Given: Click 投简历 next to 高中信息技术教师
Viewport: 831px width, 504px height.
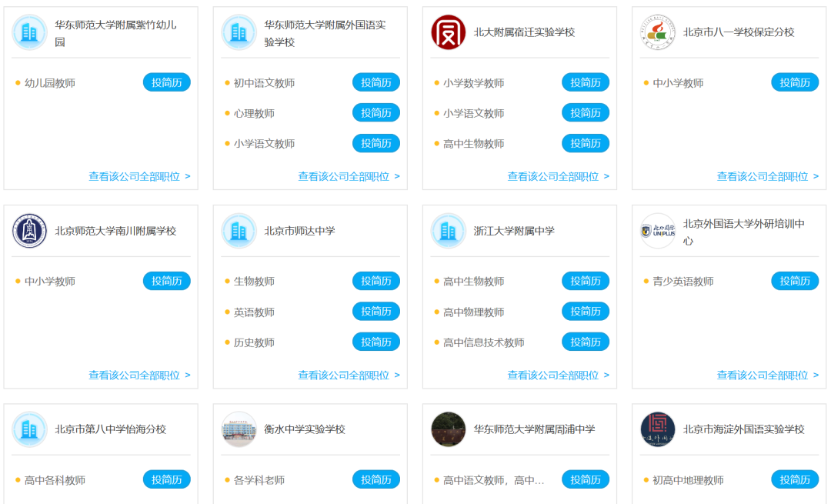Looking at the screenshot, I should pos(586,342).
